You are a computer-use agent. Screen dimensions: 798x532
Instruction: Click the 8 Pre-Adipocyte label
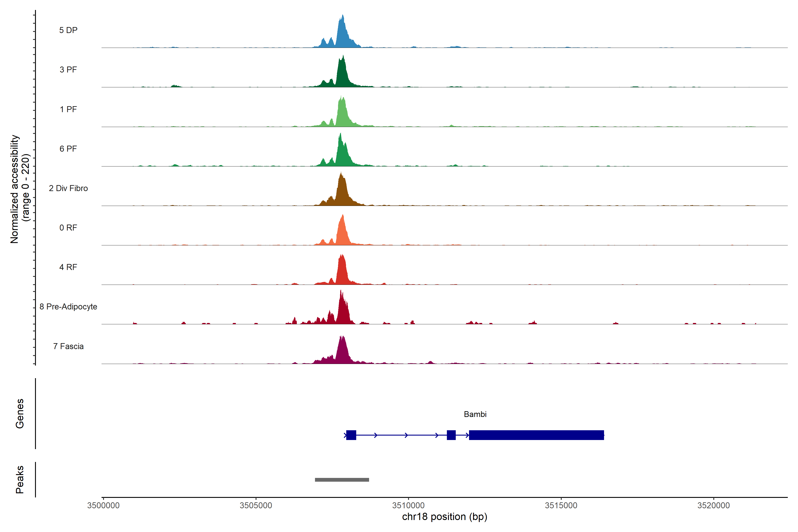[68, 307]
